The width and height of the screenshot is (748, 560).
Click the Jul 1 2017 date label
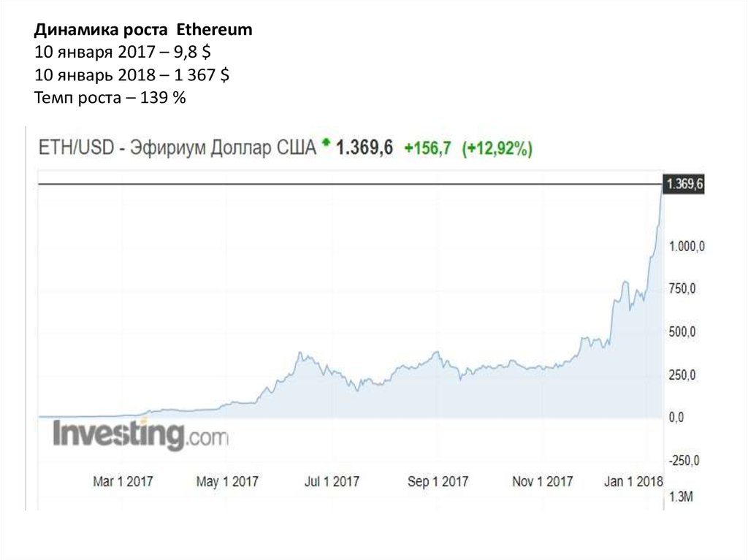[x=332, y=482]
